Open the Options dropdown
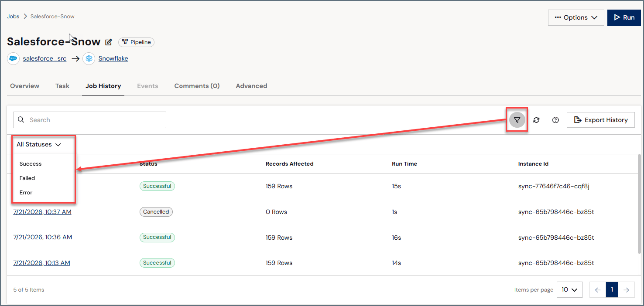 coord(576,17)
